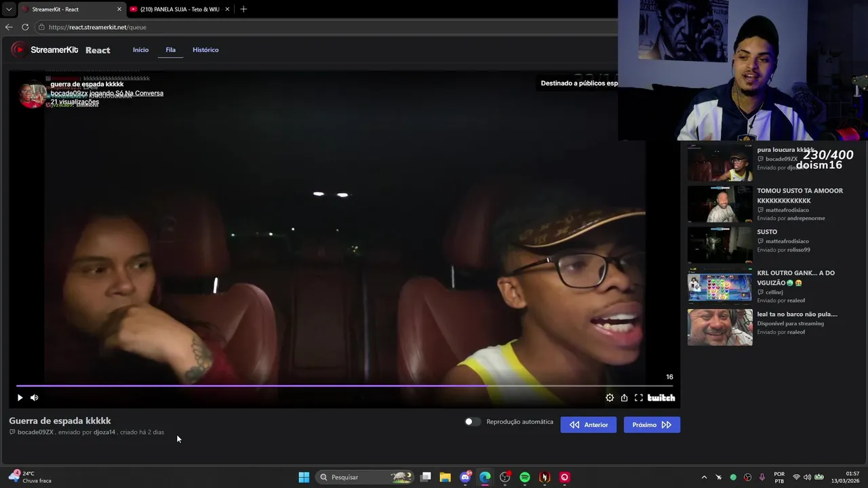Image resolution: width=868 pixels, height=488 pixels.
Task: Click the cellinrj channel name
Action: [774, 292]
